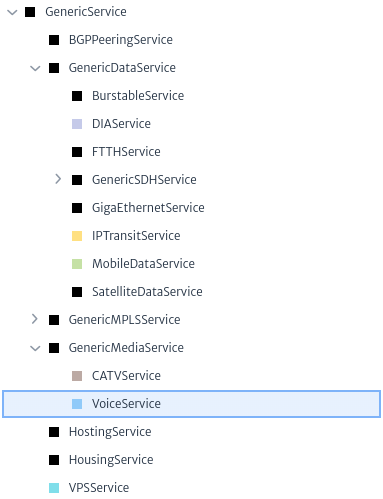Viewport: 383px width, 499px height.
Task: Collapse the GenericMediaService branch
Action: pos(35,348)
